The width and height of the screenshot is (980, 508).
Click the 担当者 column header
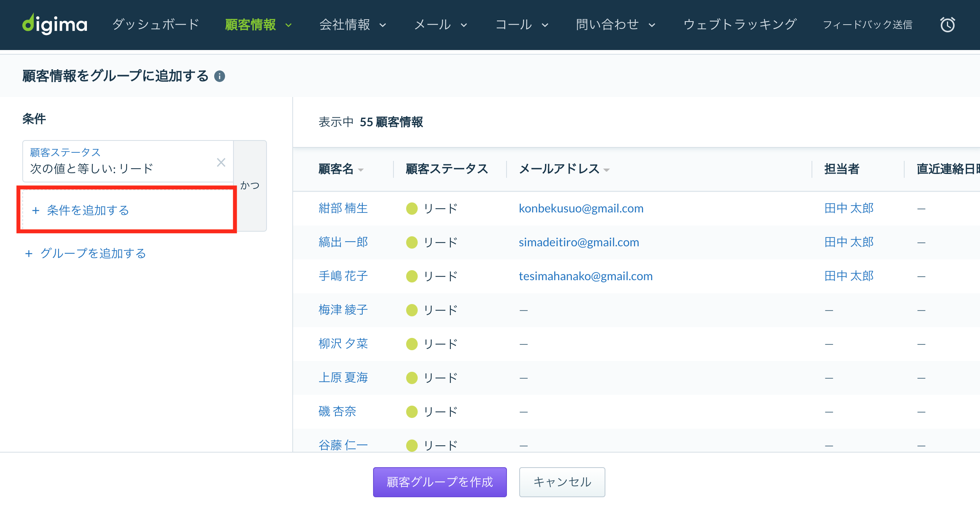(x=842, y=169)
